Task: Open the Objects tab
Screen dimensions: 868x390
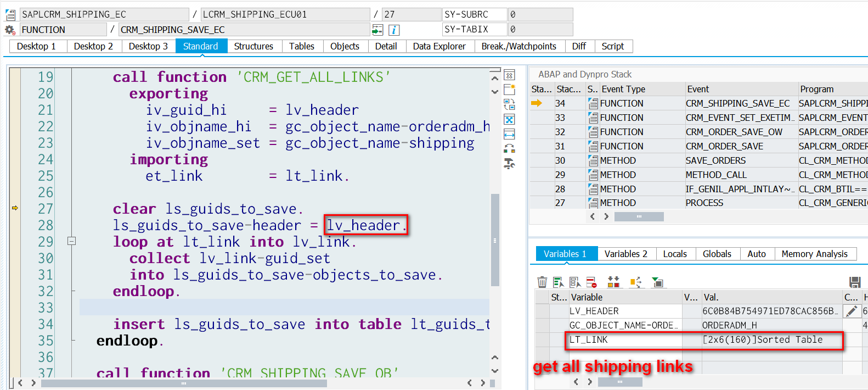Action: (345, 46)
